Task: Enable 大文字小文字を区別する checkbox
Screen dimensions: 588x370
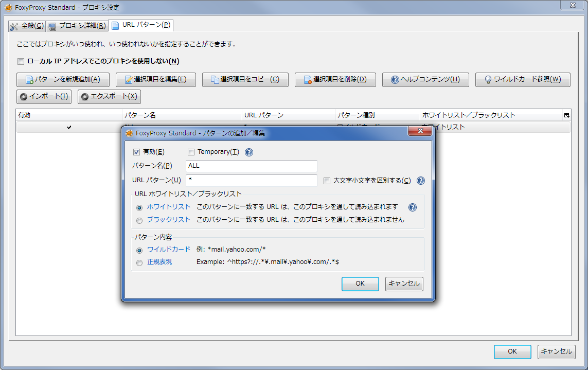Action: pos(327,181)
